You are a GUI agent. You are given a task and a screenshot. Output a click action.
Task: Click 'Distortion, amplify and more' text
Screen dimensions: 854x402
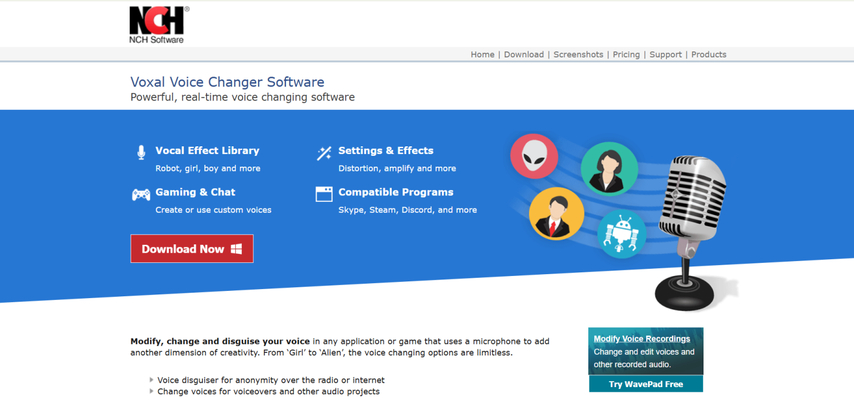[397, 168]
